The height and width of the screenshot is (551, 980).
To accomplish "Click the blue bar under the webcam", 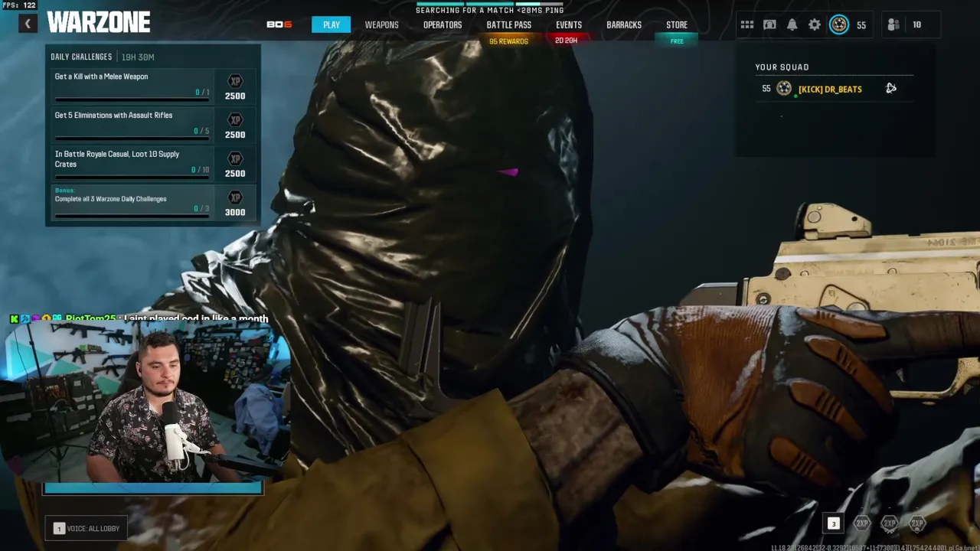I will [x=153, y=487].
